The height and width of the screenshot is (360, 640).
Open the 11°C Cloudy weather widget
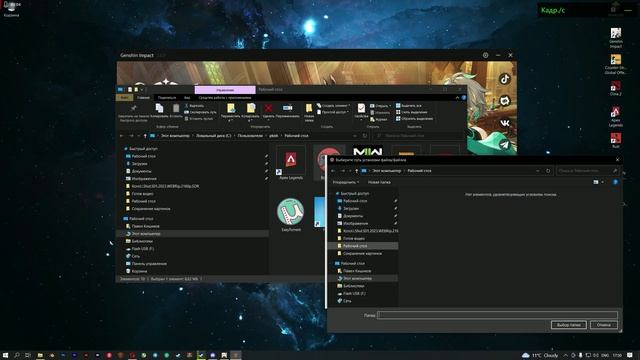pos(540,356)
